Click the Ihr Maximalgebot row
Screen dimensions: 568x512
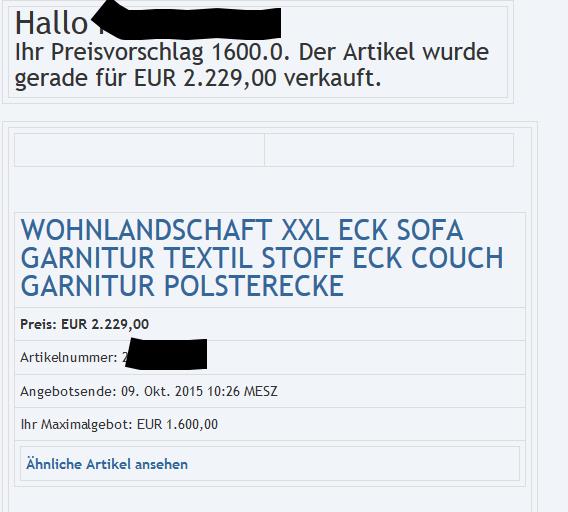coord(270,424)
